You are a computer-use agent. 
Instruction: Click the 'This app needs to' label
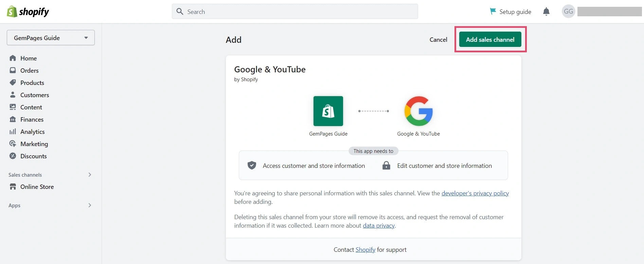(373, 151)
